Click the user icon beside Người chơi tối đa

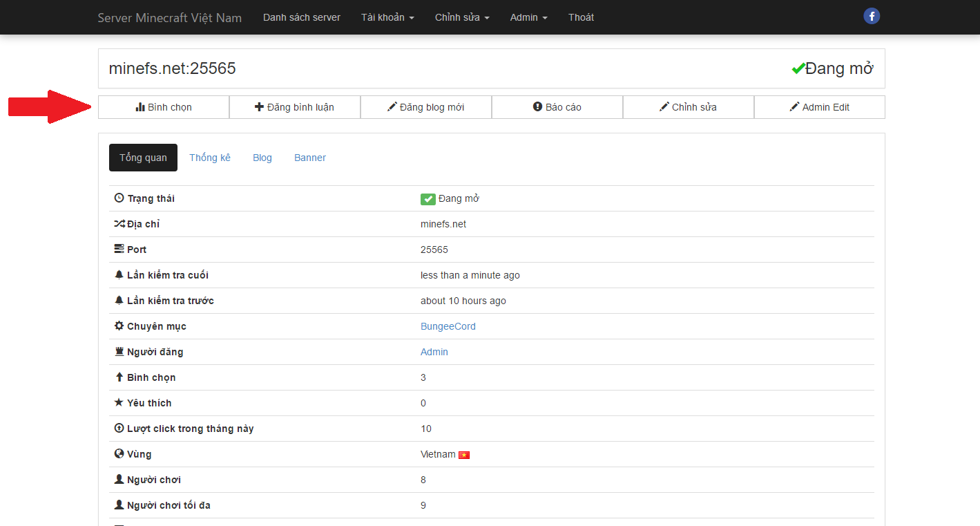(x=119, y=505)
